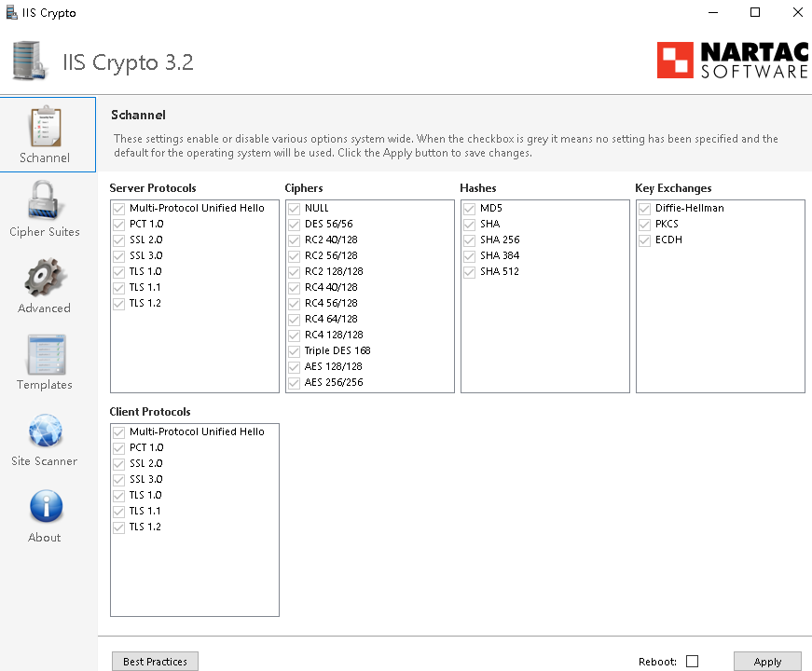The height and width of the screenshot is (671, 812).
Task: Toggle RC2 128/128 cipher checkbox
Action: coord(295,272)
